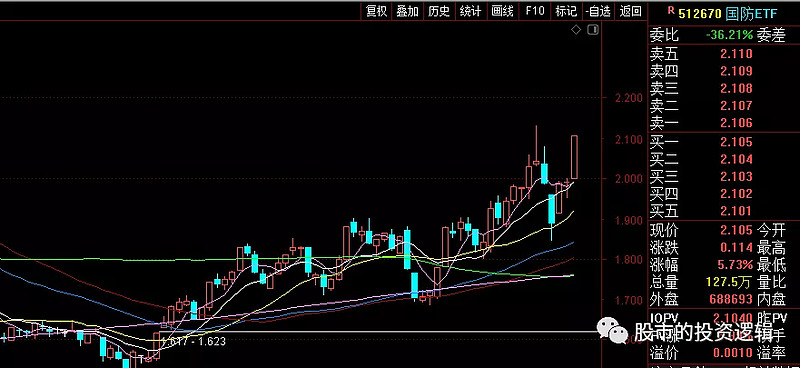Open the 历史 history view

(439, 11)
